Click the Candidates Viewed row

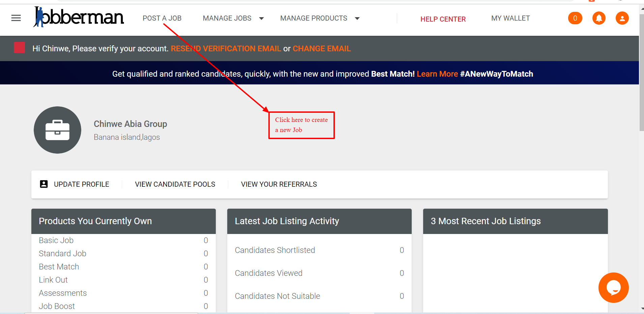click(x=319, y=273)
